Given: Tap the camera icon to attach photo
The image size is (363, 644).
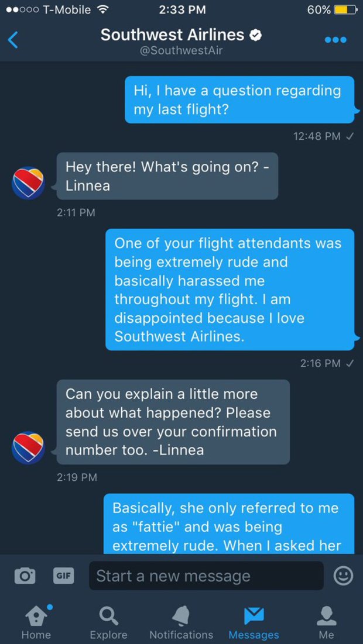Looking at the screenshot, I should point(25,576).
